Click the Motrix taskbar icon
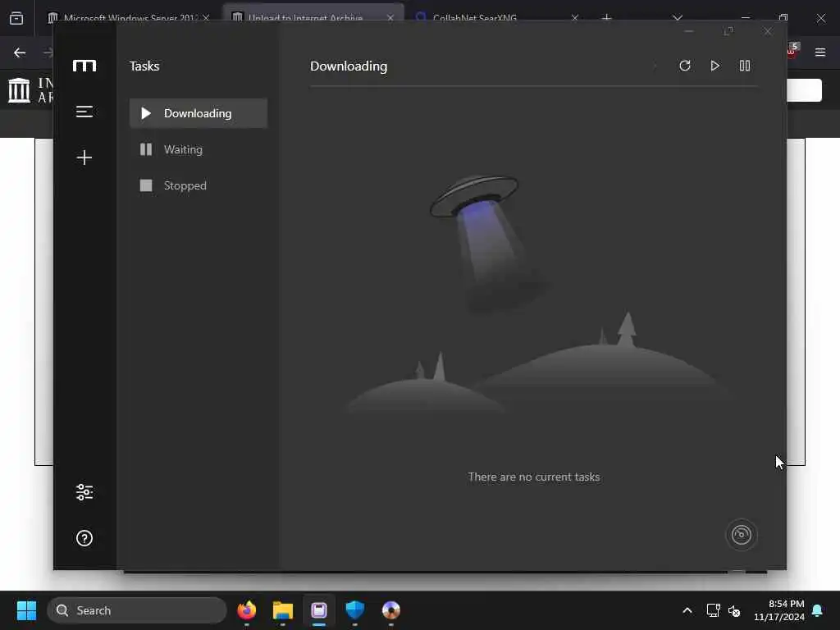Viewport: 840px width, 630px height. click(319, 610)
